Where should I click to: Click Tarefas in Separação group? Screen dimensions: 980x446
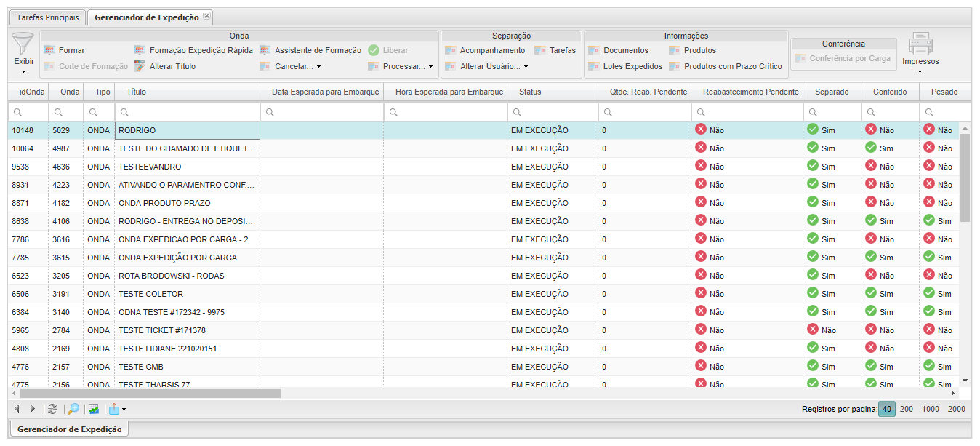(x=555, y=50)
